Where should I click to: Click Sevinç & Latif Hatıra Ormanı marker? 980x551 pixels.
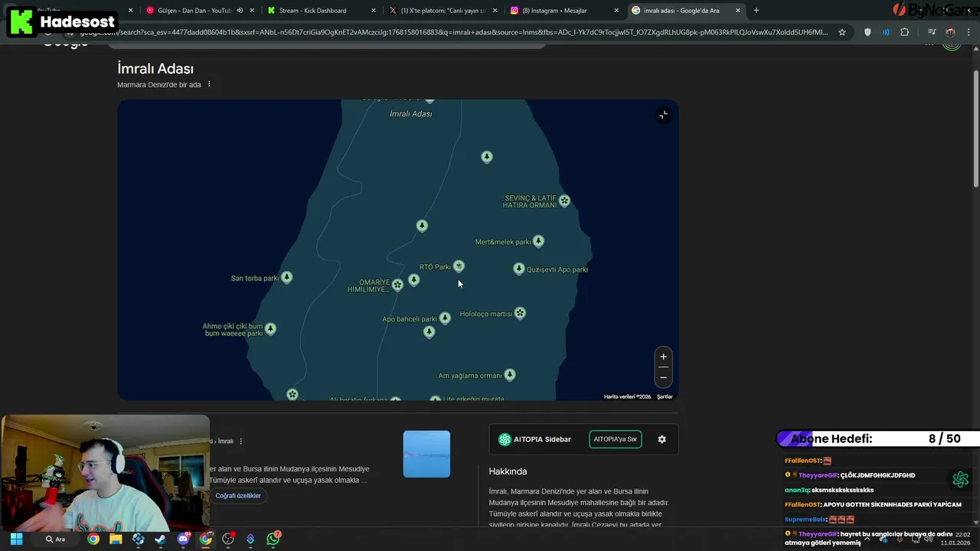coord(564,201)
